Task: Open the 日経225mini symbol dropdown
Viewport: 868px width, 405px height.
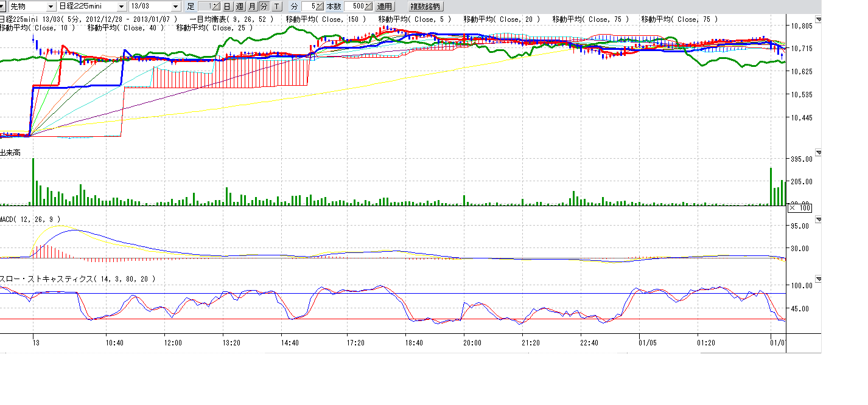Action: point(121,6)
